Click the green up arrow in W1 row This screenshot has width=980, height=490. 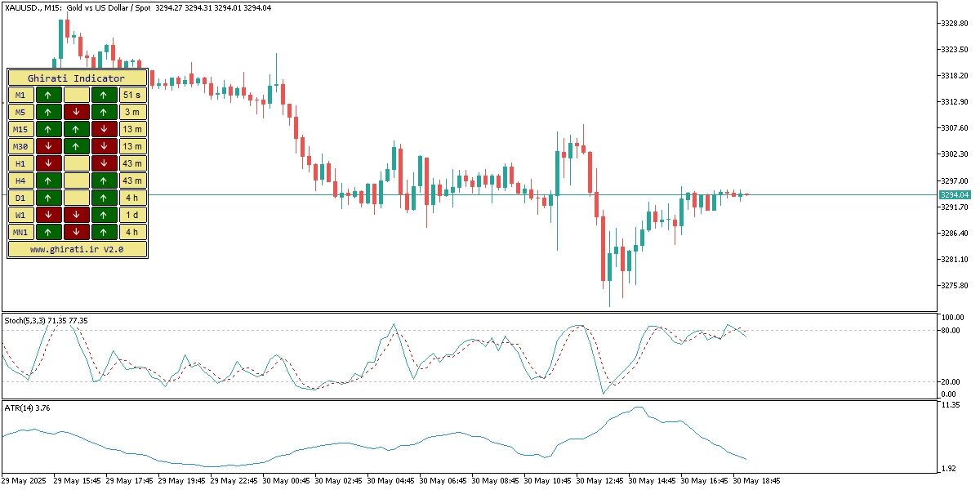[104, 215]
